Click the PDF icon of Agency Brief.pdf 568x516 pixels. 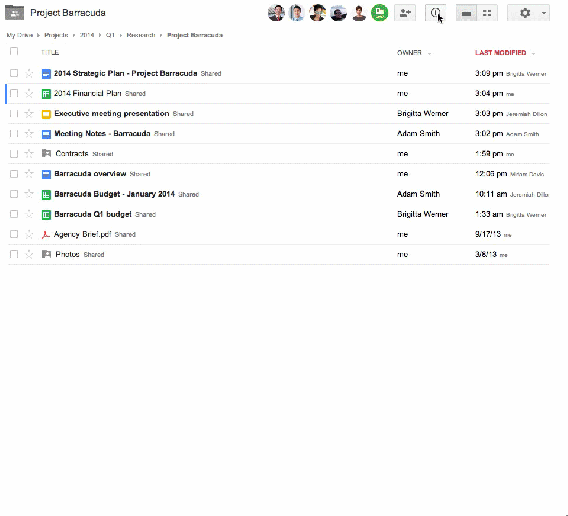click(46, 235)
